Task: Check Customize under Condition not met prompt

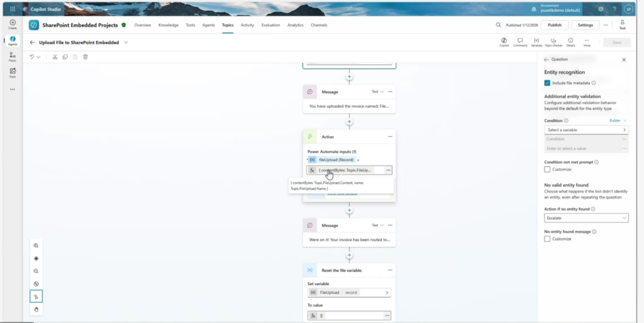Action: (x=547, y=169)
